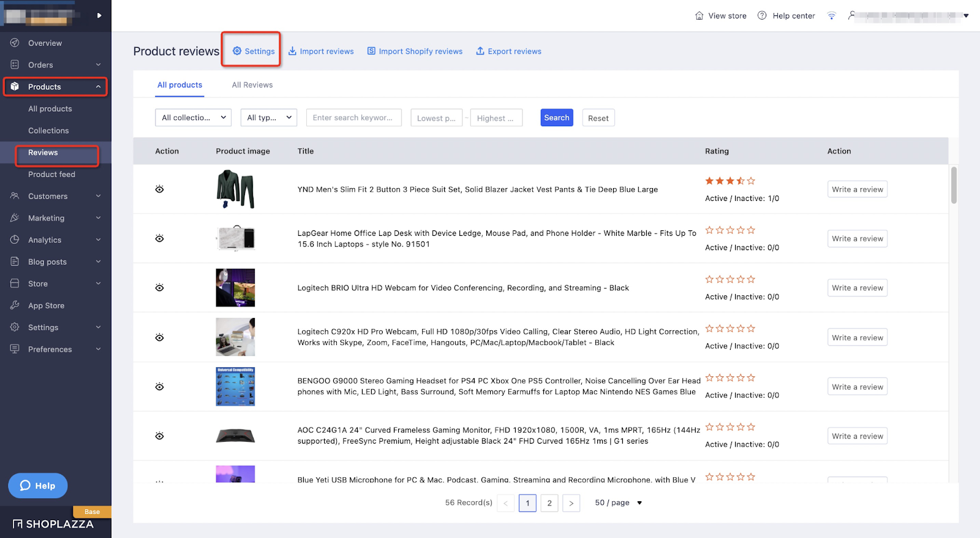Click the Reset button

598,118
